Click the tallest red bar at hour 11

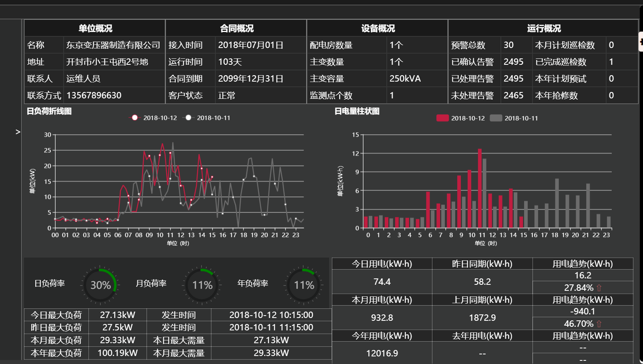(x=480, y=188)
